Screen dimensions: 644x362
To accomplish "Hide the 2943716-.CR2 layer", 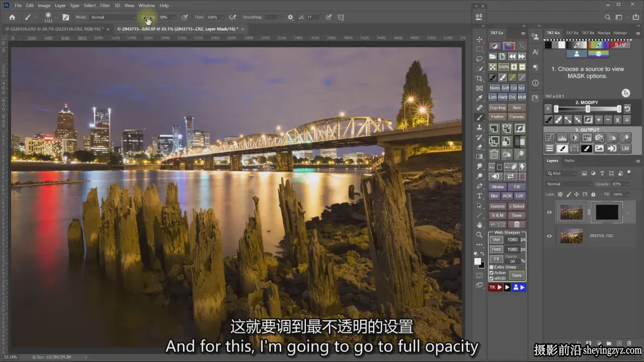I will point(549,236).
